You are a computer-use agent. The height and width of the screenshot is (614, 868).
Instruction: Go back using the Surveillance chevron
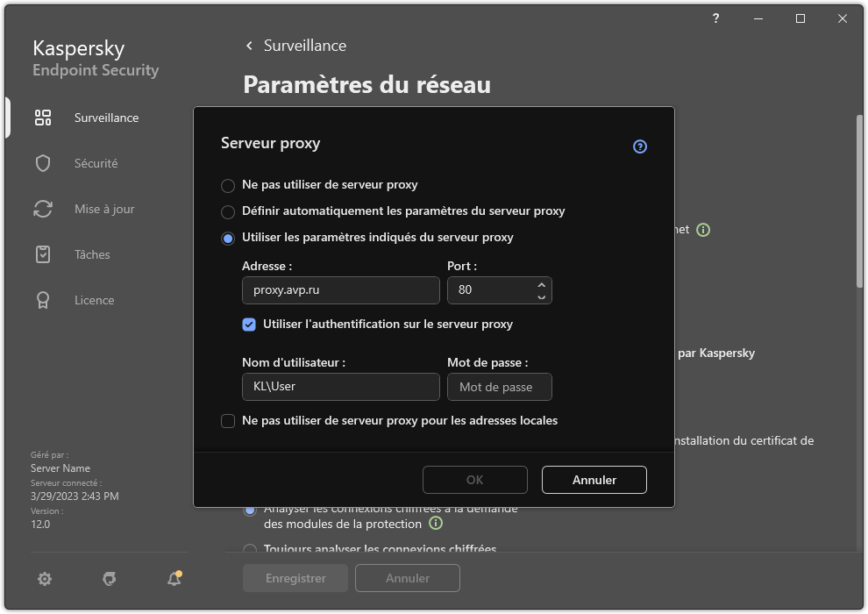click(247, 45)
